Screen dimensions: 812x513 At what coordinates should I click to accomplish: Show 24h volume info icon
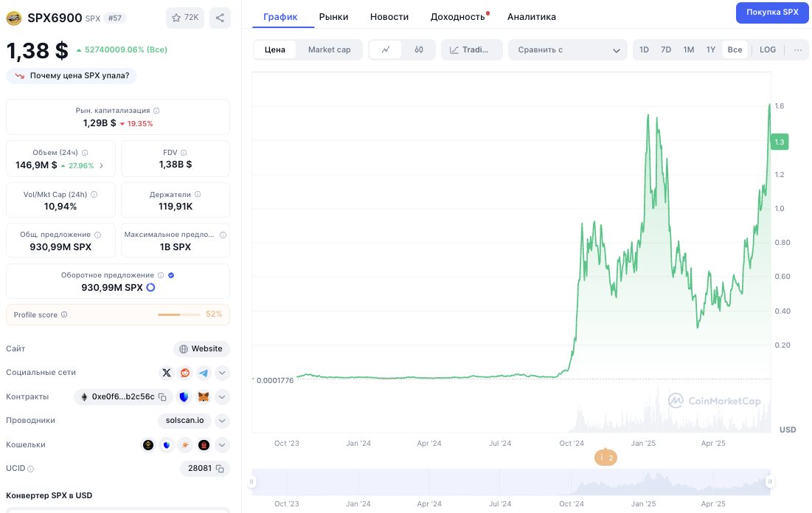pyautogui.click(x=85, y=152)
